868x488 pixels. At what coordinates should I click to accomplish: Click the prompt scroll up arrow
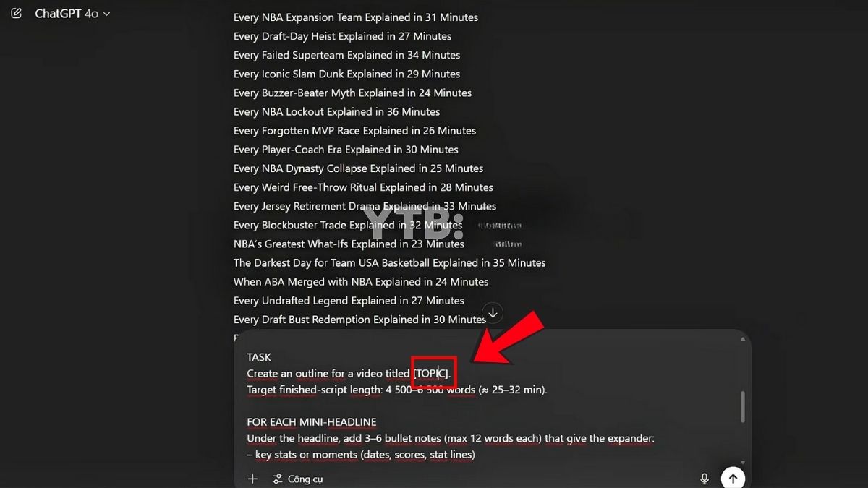[742, 338]
